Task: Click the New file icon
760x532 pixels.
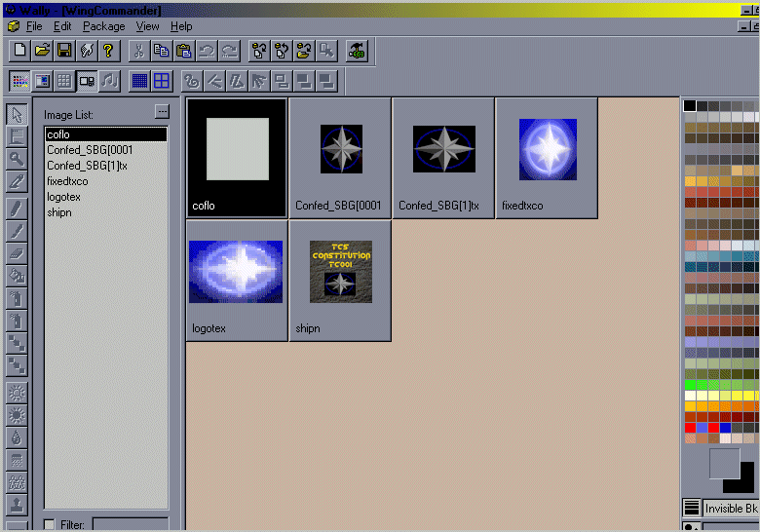Action: pos(19,50)
